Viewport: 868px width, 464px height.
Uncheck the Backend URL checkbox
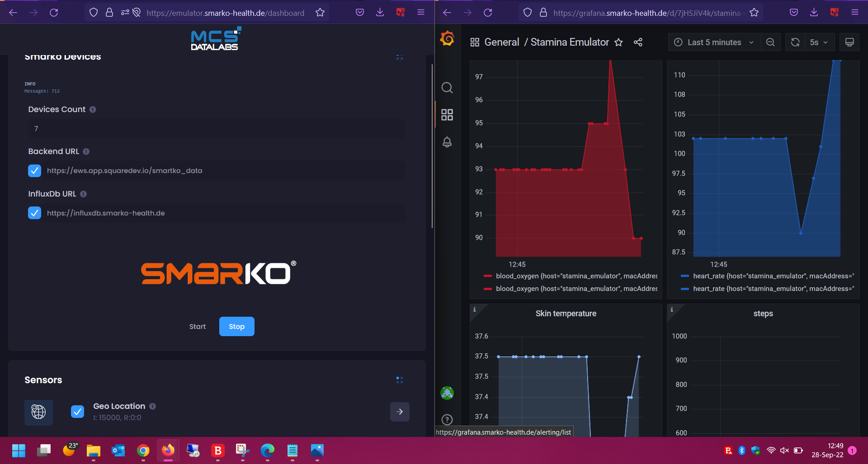click(x=35, y=171)
